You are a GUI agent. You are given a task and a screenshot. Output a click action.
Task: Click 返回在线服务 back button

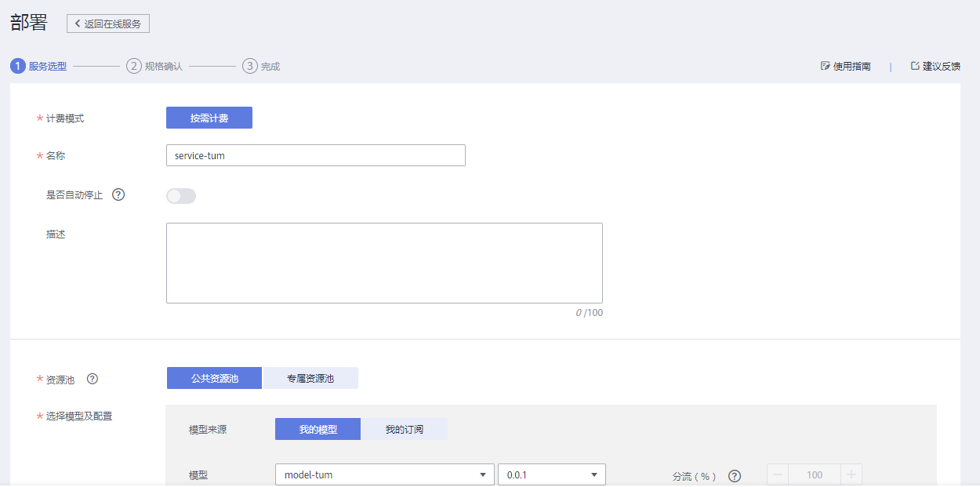pos(108,24)
